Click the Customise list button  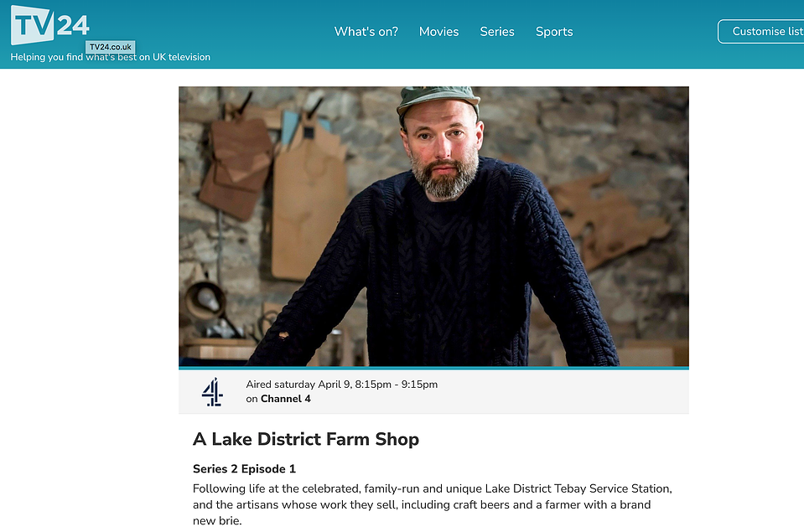point(761,31)
